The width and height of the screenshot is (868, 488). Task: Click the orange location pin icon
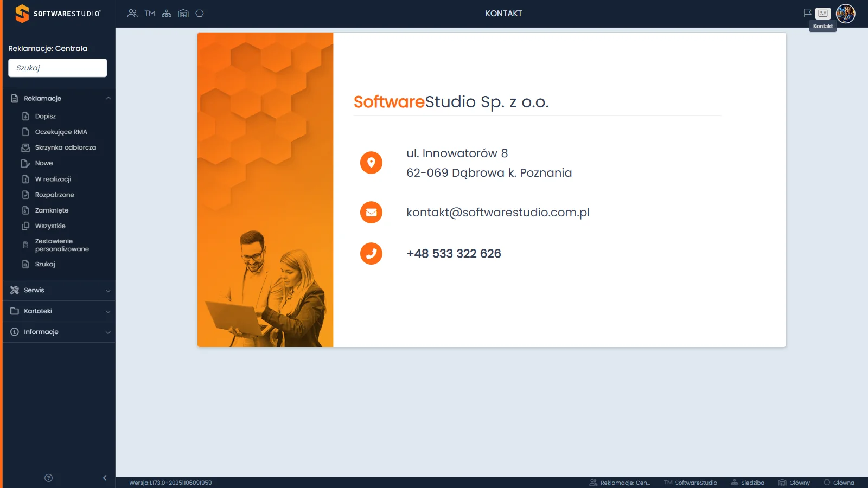pos(371,163)
